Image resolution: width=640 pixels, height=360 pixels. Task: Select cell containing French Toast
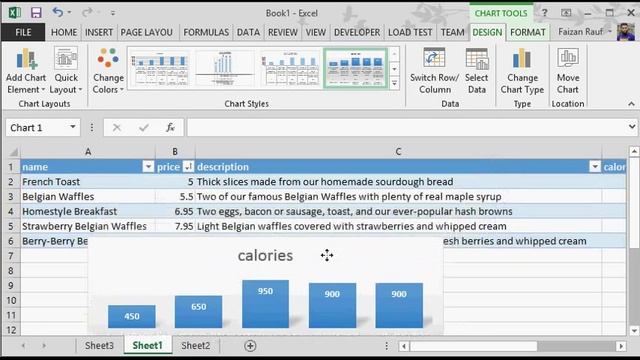tap(88, 182)
